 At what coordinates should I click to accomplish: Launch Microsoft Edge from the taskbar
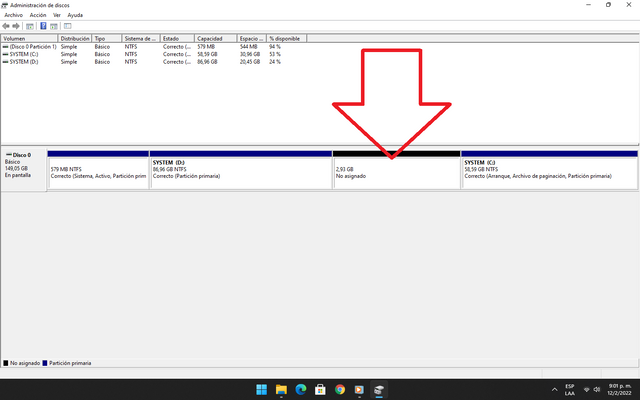coord(301,389)
